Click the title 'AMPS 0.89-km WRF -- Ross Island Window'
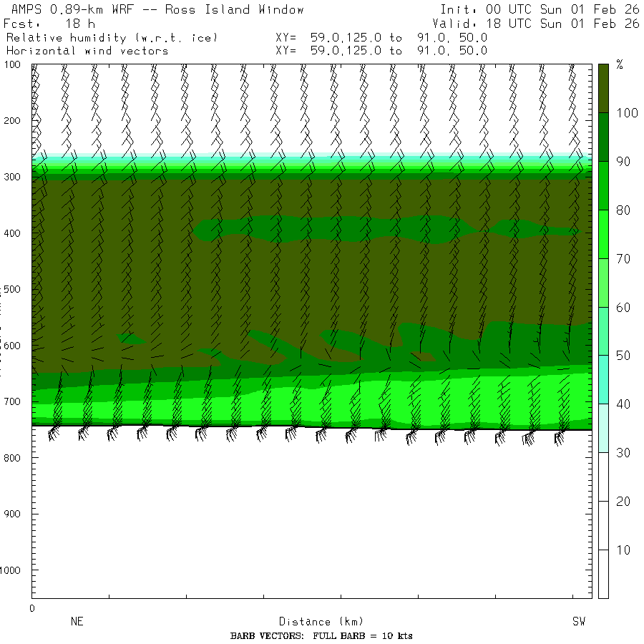 (157, 9)
